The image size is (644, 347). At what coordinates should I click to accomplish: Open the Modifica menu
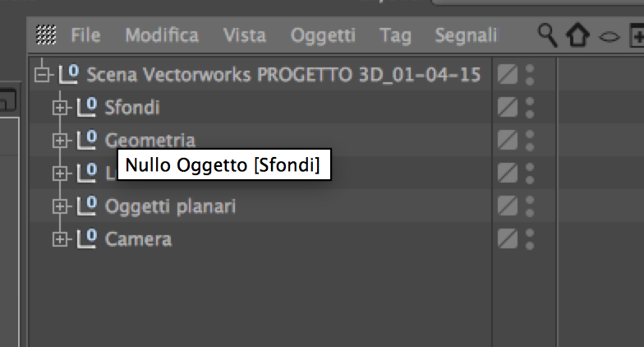[162, 35]
